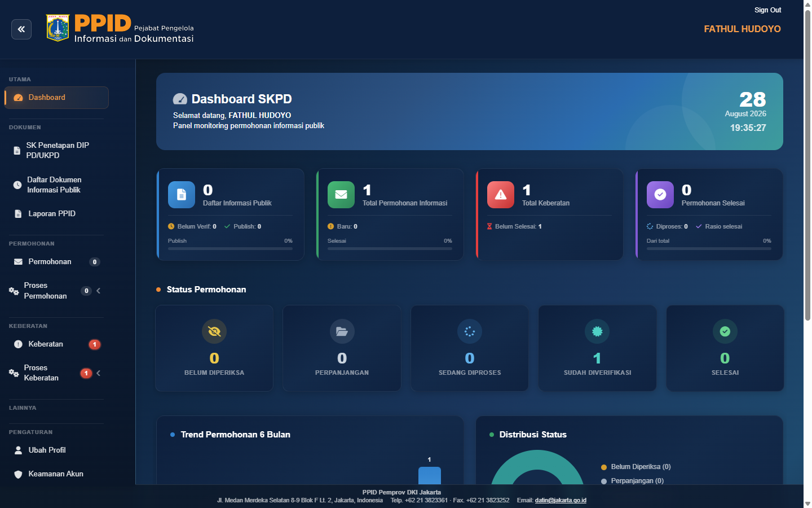Select the Sudah Diverifikasi status card
This screenshot has width=812, height=508.
coord(597,348)
